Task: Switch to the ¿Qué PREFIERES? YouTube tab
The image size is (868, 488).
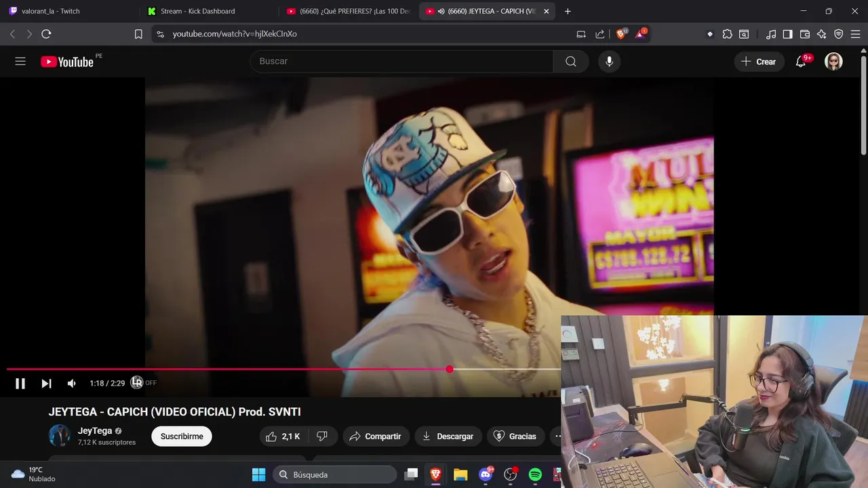Action: pos(348,11)
